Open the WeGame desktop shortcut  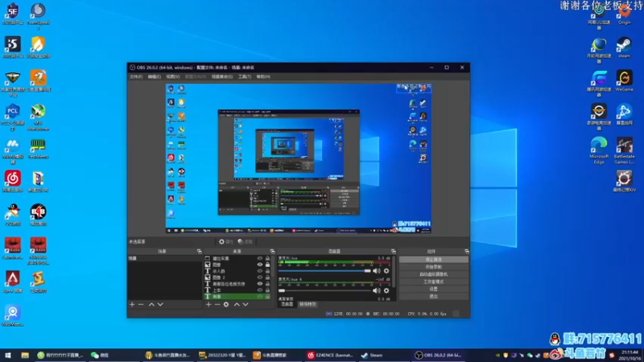coord(624,80)
